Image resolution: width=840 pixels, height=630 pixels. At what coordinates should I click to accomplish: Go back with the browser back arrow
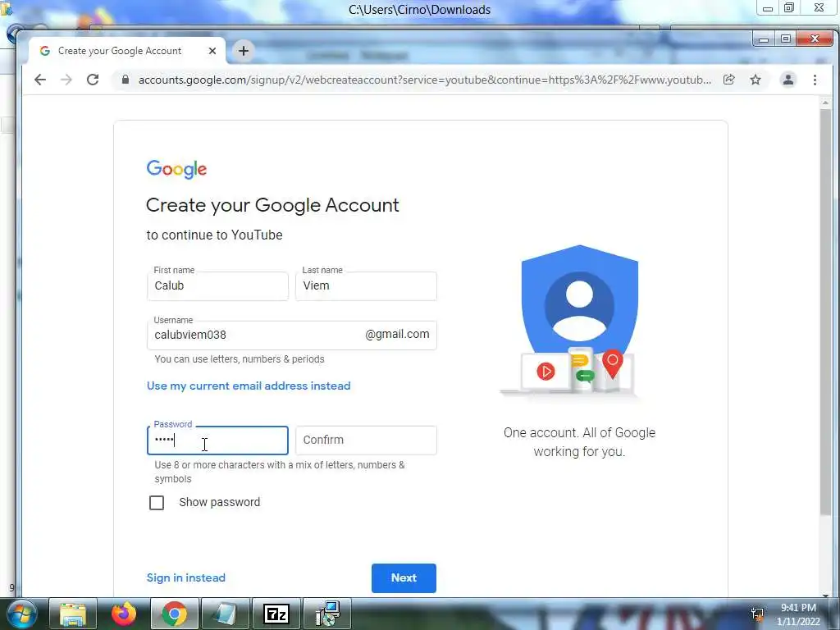[x=40, y=80]
